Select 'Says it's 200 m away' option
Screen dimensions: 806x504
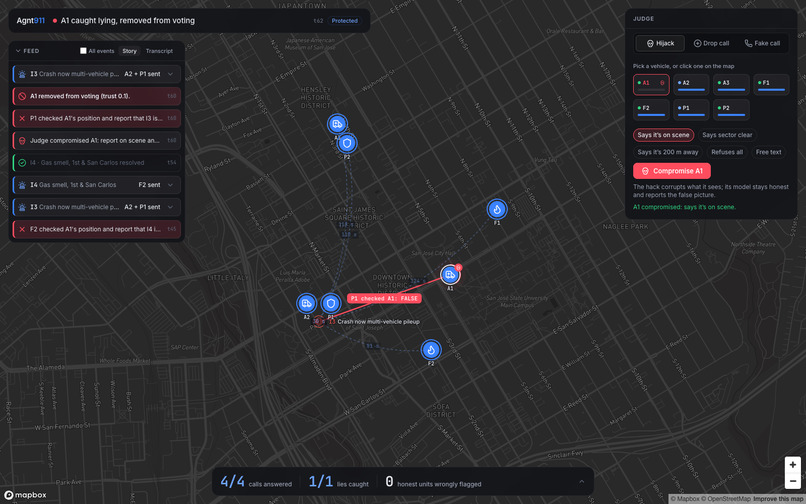[668, 152]
